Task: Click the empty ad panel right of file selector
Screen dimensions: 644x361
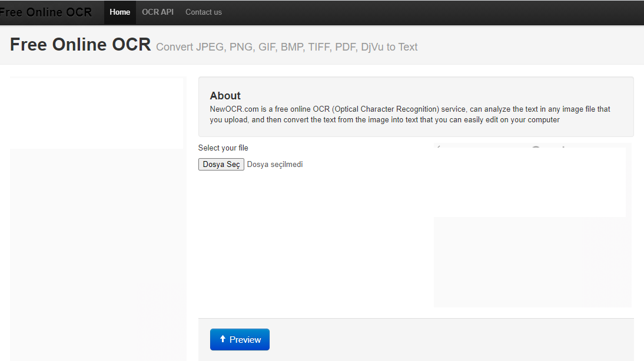Action: pyautogui.click(x=530, y=182)
